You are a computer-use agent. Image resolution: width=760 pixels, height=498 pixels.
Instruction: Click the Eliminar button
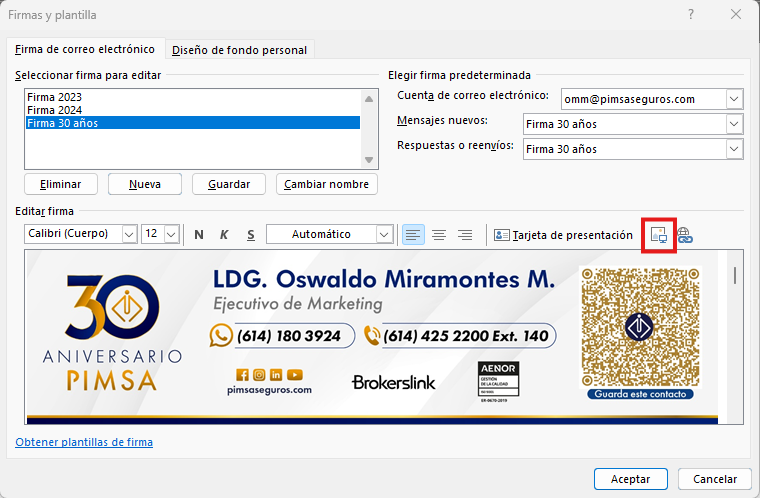(x=61, y=184)
